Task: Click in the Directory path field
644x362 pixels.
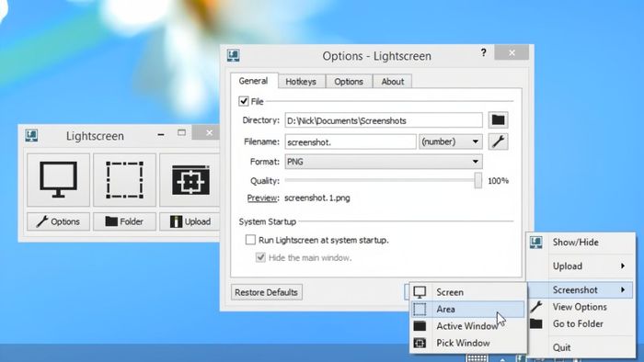Action: pyautogui.click(x=384, y=120)
